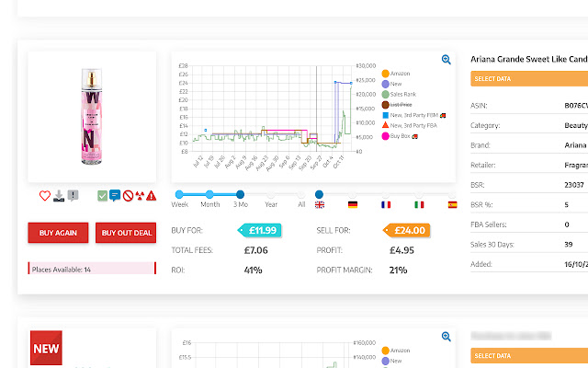The height and width of the screenshot is (368, 588).
Task: Click the profit value £4.95
Action: click(401, 250)
